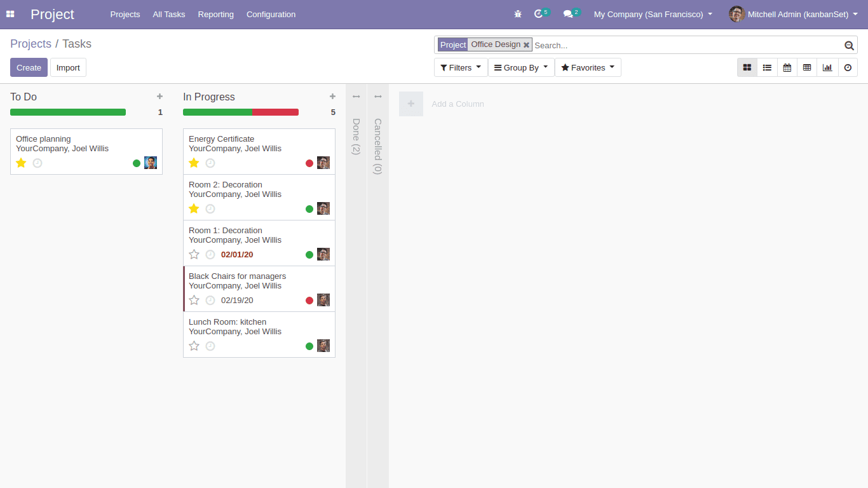Screen dimensions: 868x488
Task: Open the conversations message icon
Action: (x=568, y=14)
